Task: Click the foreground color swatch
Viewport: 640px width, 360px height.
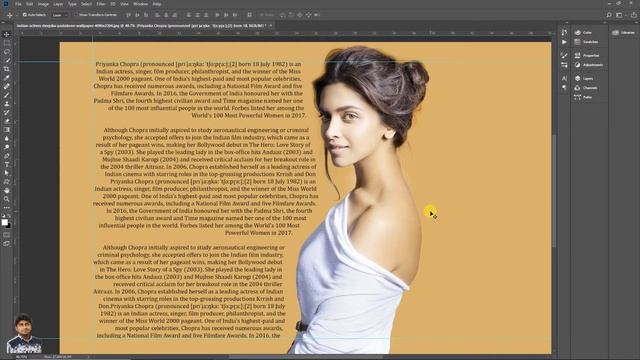Action: 4,222
